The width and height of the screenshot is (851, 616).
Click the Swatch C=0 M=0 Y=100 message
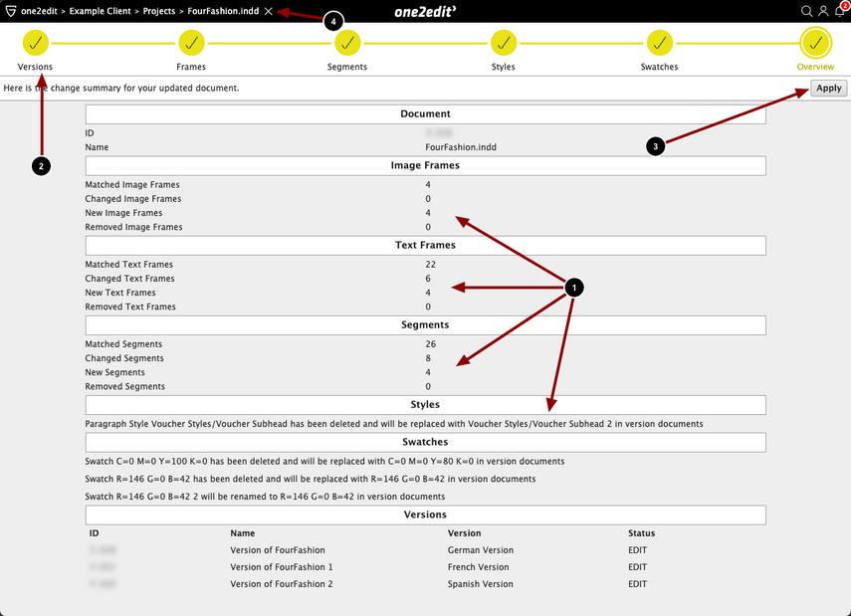[324, 462]
